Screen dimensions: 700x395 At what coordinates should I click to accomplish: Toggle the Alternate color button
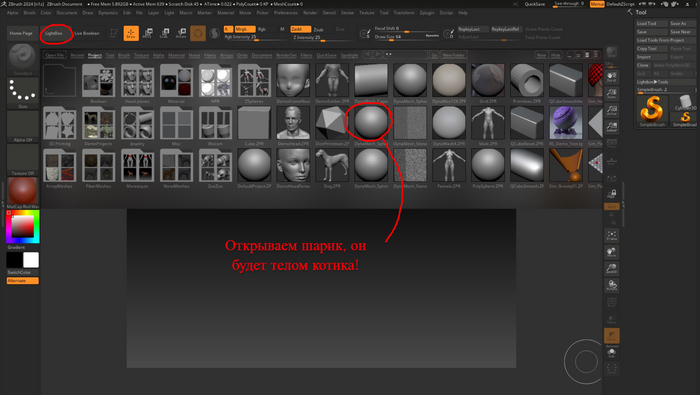pos(23,281)
